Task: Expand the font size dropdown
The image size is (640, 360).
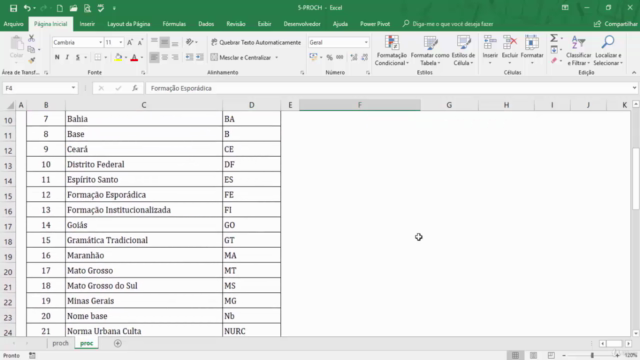Action: (120, 42)
